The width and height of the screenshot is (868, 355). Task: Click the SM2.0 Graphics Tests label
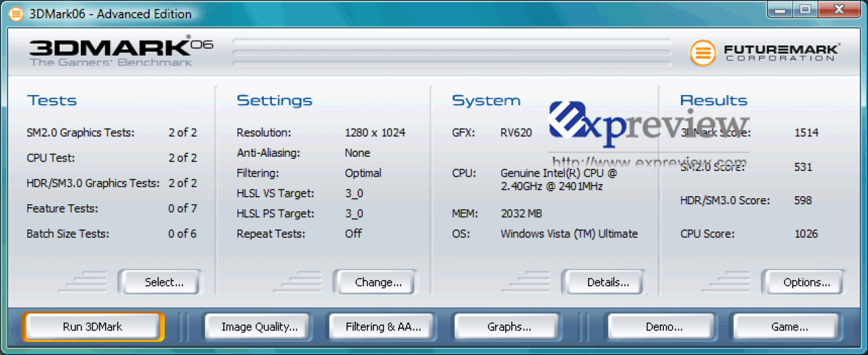(x=80, y=132)
